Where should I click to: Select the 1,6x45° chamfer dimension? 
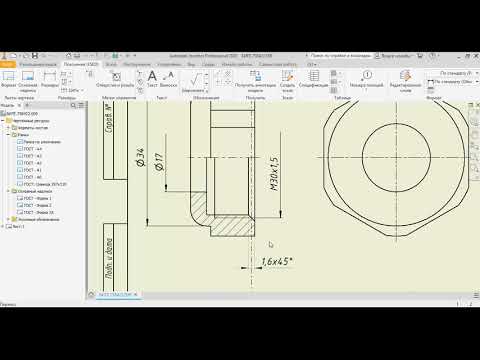tap(277, 261)
